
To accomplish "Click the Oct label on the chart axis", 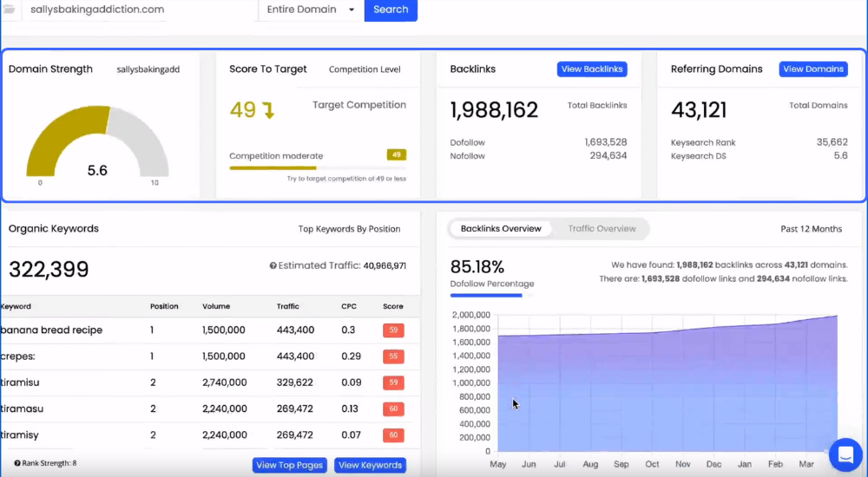I will click(x=652, y=464).
